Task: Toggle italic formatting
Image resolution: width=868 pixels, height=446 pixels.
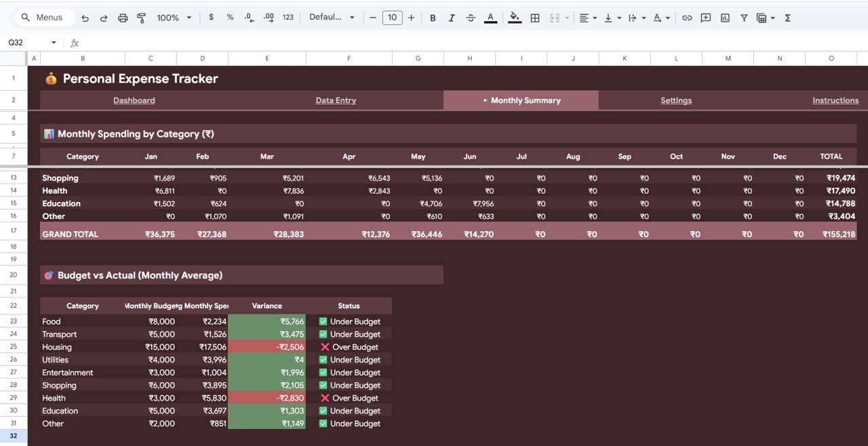Action: click(x=452, y=18)
